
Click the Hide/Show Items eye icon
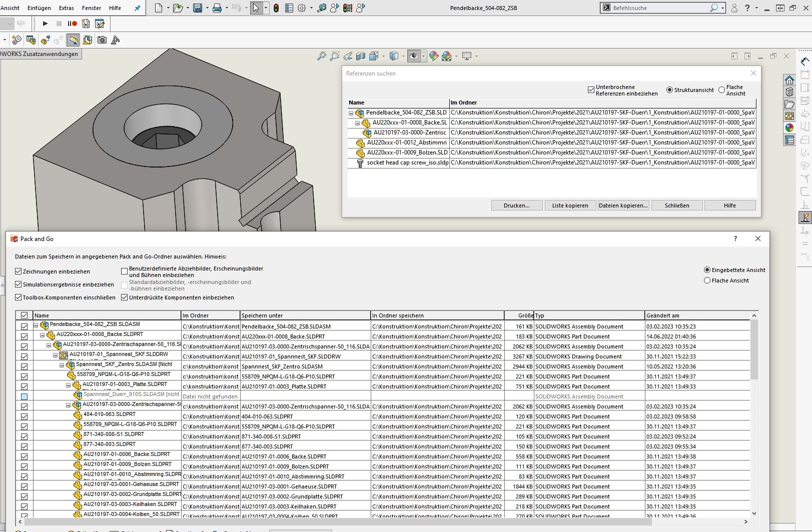tap(414, 56)
